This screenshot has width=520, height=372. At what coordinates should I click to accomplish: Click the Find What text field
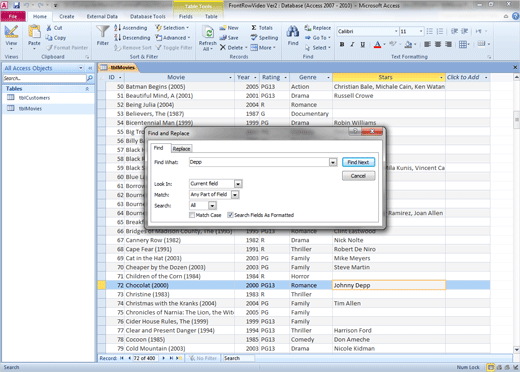pos(259,162)
